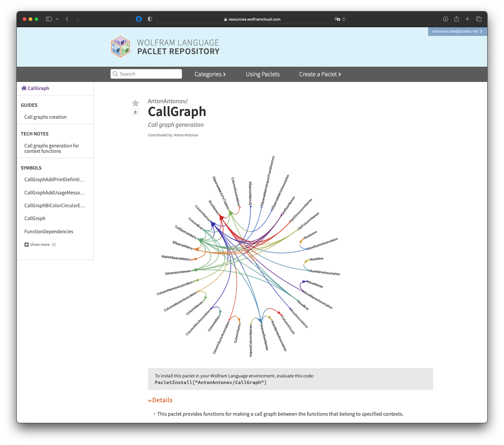Click the Safari share icon
Image resolution: width=504 pixels, height=445 pixels.
click(456, 19)
